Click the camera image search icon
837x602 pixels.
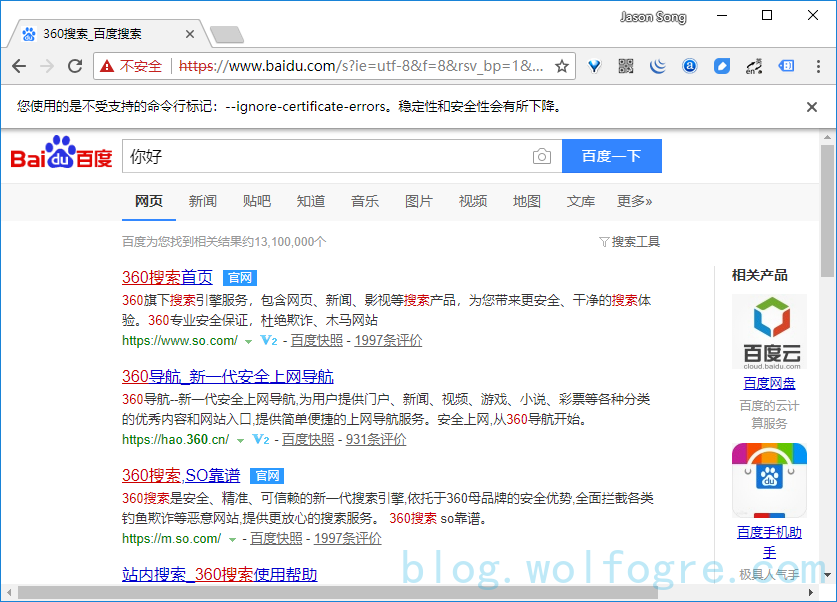point(541,157)
